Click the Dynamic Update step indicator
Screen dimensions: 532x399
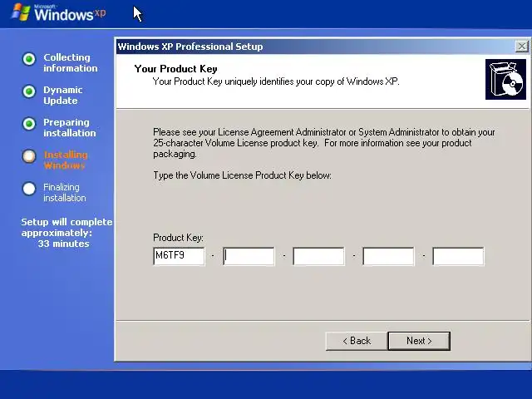pos(29,91)
